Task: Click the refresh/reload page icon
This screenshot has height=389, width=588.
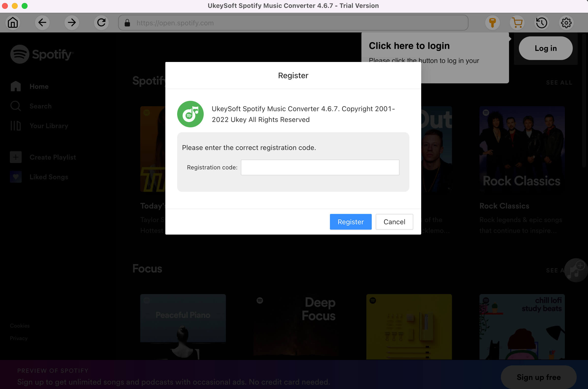Action: [x=101, y=23]
